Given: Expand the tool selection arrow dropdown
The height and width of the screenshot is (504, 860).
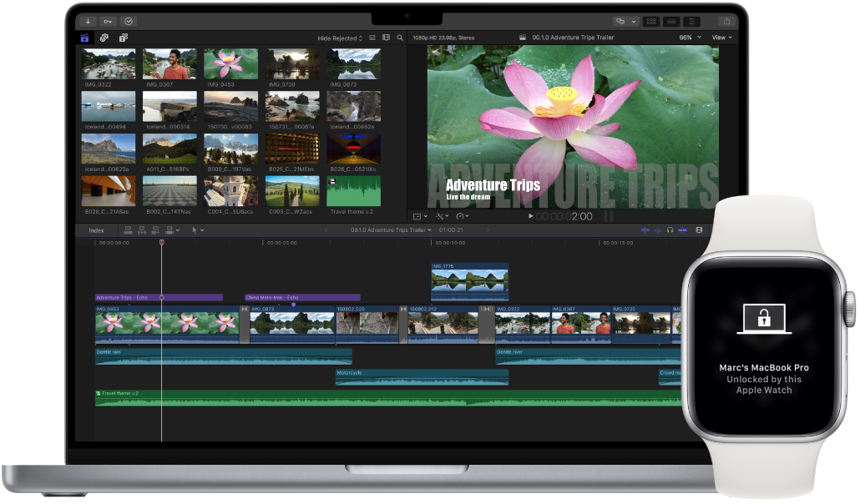Looking at the screenshot, I should coord(200,229).
